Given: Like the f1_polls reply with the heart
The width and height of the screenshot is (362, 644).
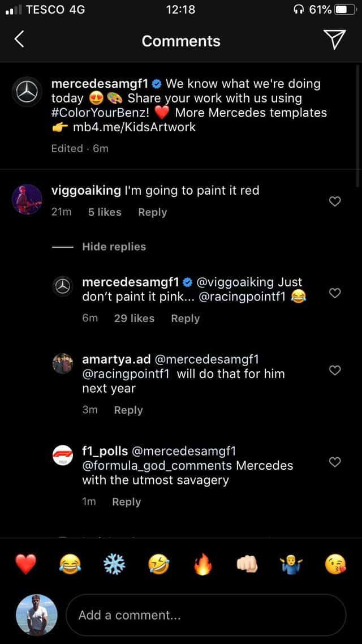Looking at the screenshot, I should tap(335, 462).
